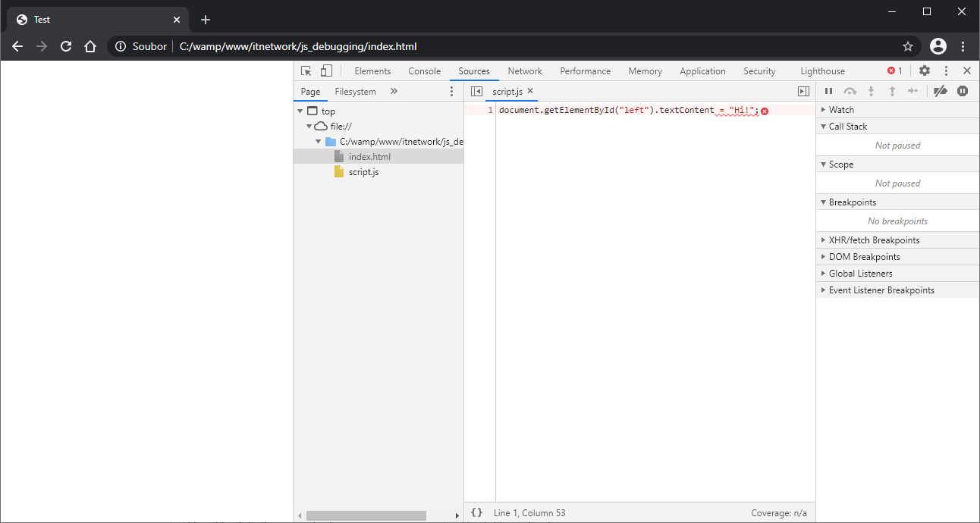
Task: Click the navigator horizontal scrollbar
Action: [366, 515]
